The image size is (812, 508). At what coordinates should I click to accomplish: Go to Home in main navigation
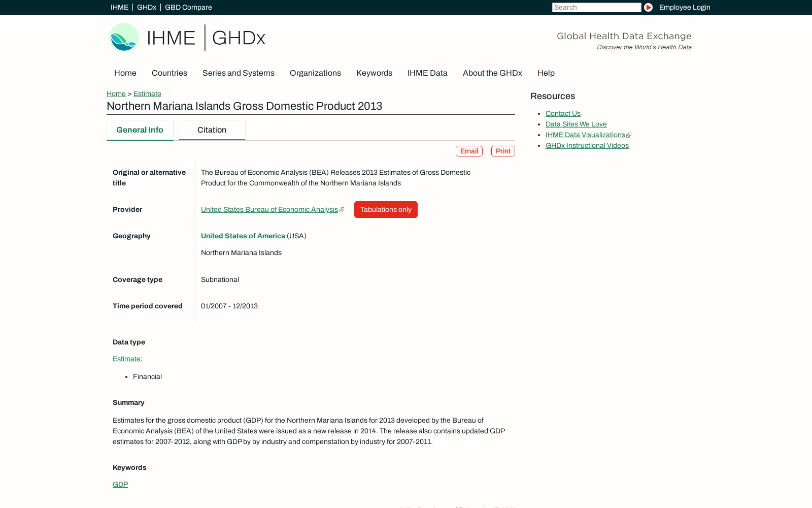(125, 73)
